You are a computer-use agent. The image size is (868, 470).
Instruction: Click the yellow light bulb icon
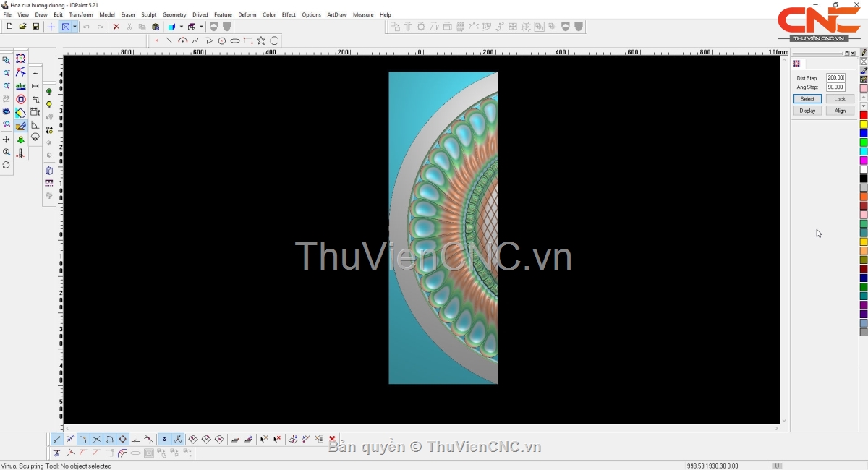[49, 105]
